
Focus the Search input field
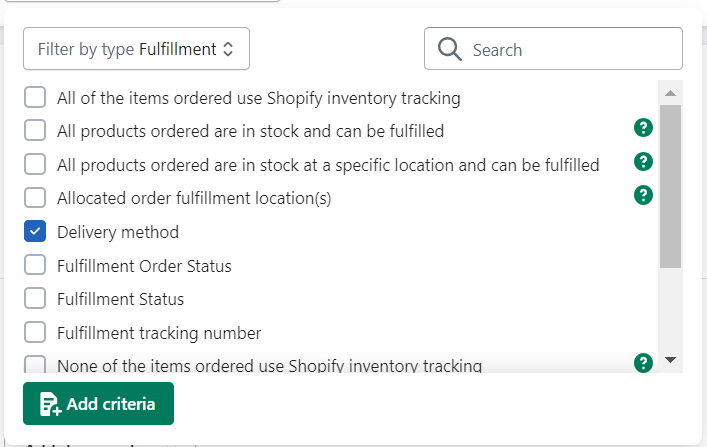point(553,49)
